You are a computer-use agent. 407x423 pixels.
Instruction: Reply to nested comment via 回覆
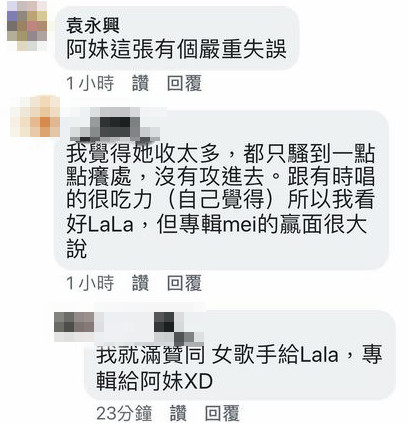pyautogui.click(x=222, y=413)
